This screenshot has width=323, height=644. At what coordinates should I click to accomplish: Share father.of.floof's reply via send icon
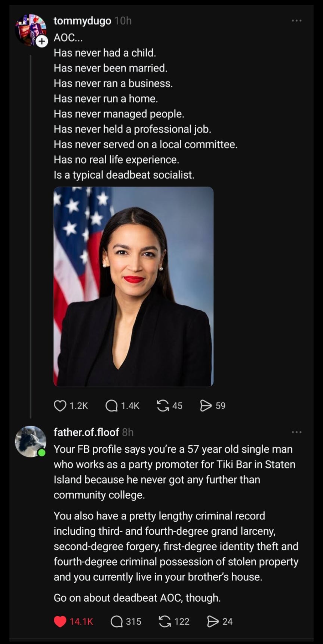pyautogui.click(x=213, y=622)
